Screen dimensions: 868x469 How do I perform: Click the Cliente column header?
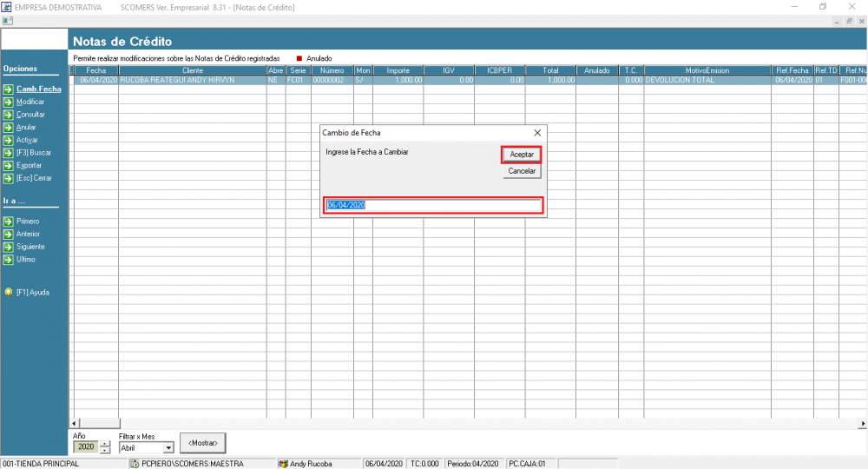pos(193,70)
